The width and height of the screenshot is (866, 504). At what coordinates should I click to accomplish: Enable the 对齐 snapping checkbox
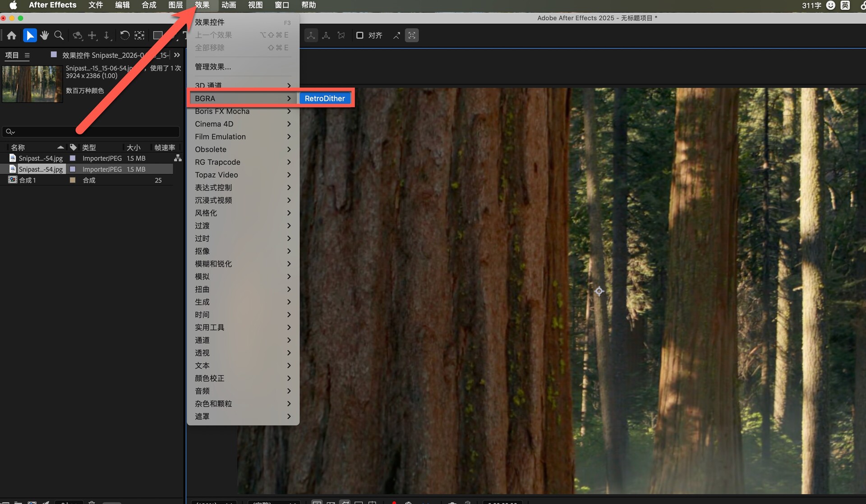point(359,36)
